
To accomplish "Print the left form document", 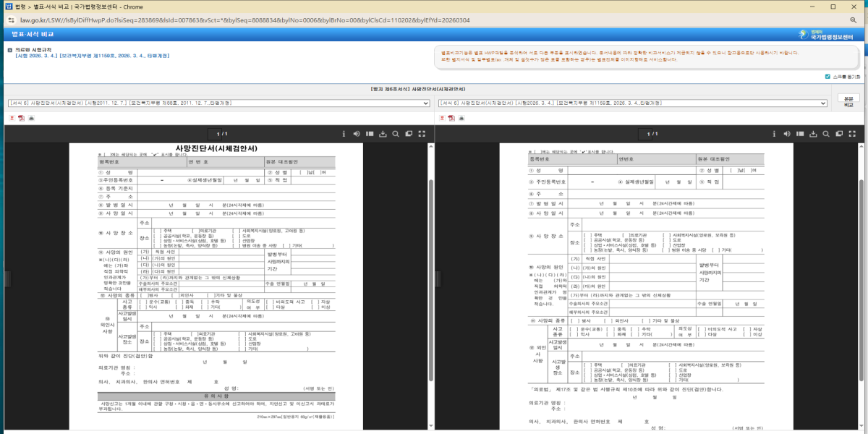I will coord(31,118).
